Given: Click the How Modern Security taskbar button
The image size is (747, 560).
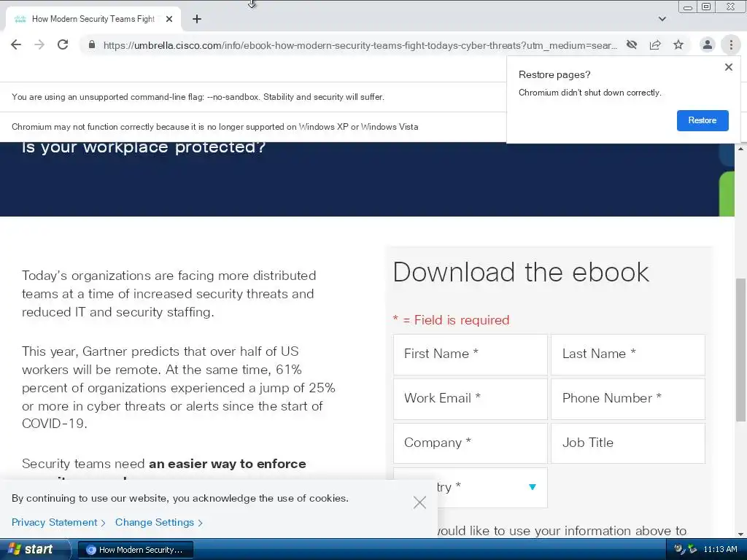Looking at the screenshot, I should (135, 550).
